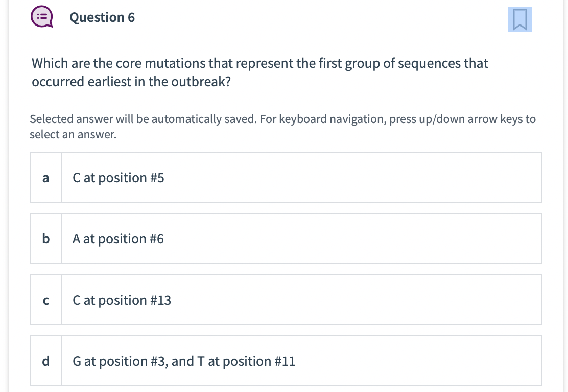Click the letter label a
Viewport: 568px width, 392px height.
45,177
